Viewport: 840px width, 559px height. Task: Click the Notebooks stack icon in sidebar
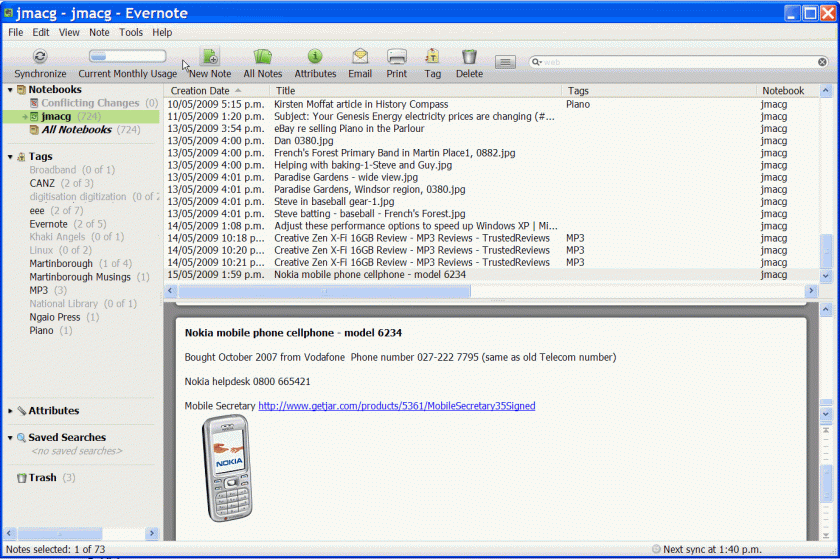pos(21,90)
